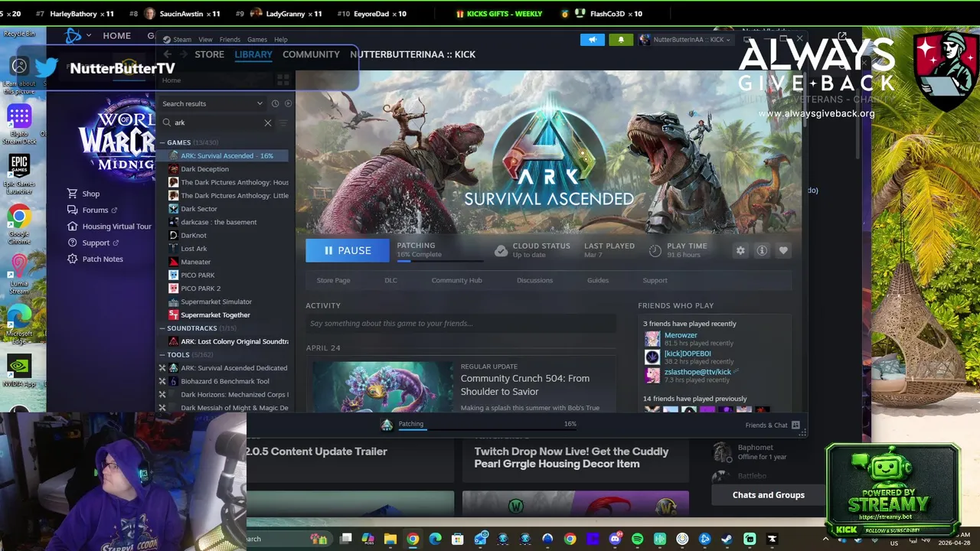Open the NUTTERBUTTERINAA :: KICK profile tab
This screenshot has height=551, width=980.
click(x=413, y=54)
